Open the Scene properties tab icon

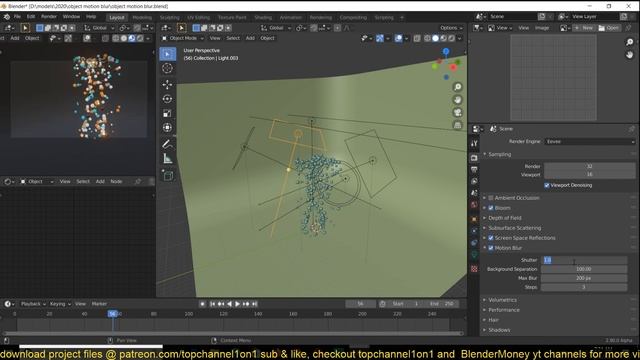(x=474, y=193)
